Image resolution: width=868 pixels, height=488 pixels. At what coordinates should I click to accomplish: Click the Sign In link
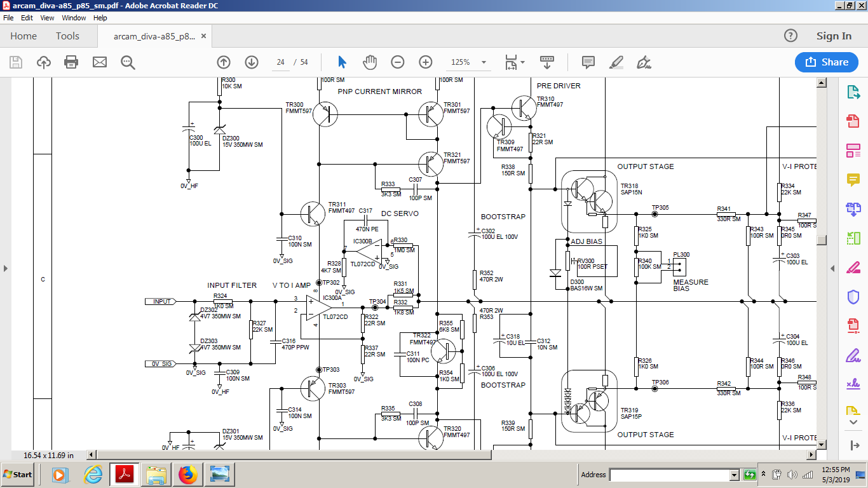(x=834, y=36)
